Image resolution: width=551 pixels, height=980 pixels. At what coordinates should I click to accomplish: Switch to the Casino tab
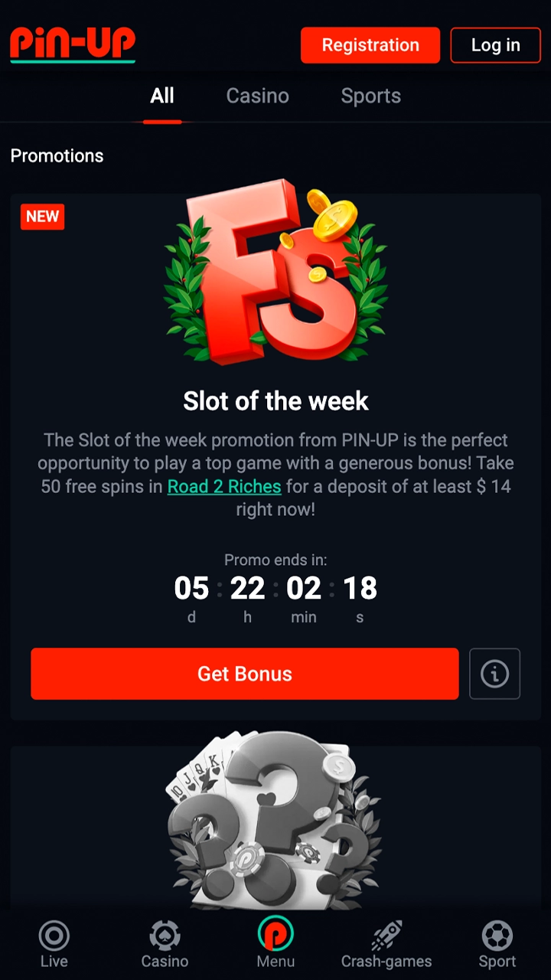point(258,96)
